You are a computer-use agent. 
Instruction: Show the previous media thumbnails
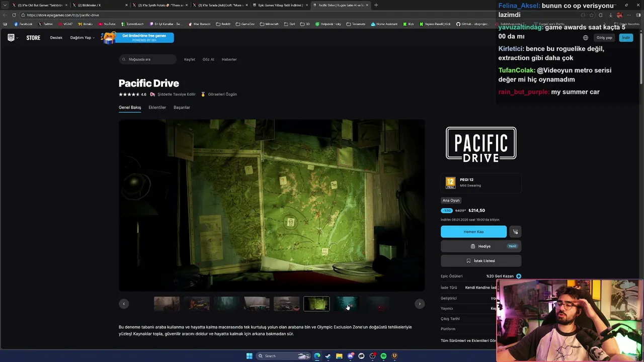click(124, 304)
